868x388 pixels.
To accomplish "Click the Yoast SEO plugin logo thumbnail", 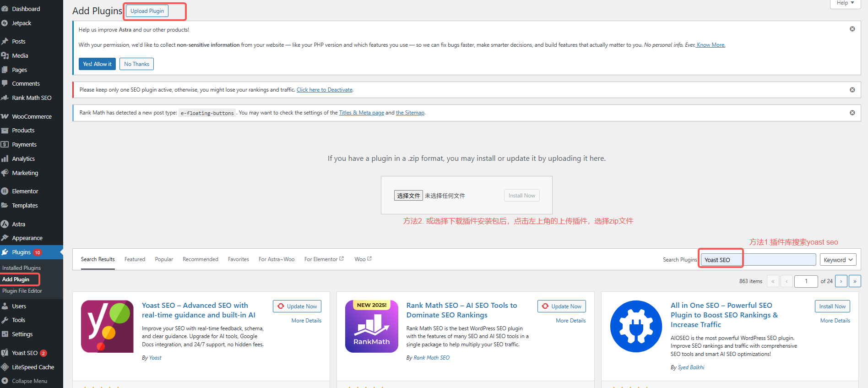I will pos(107,326).
